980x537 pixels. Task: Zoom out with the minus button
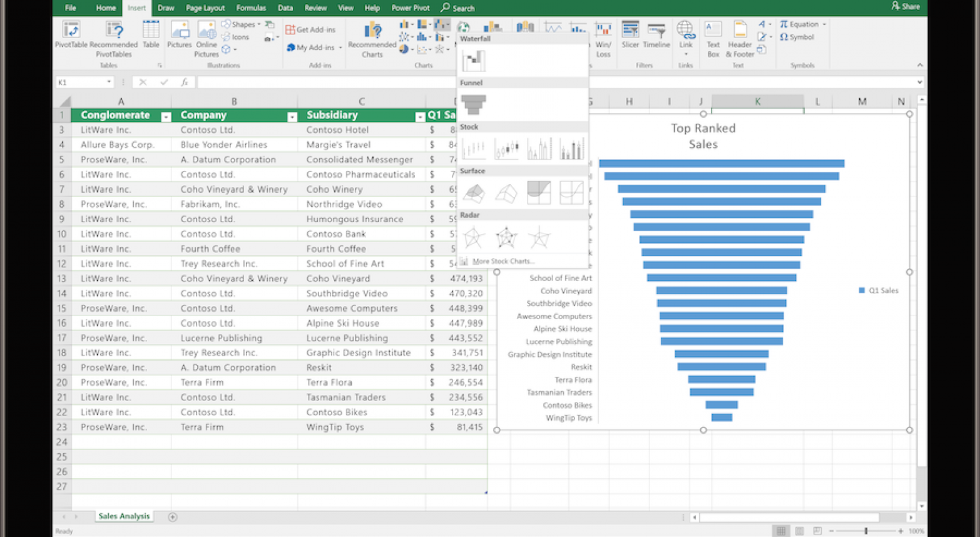point(831,531)
